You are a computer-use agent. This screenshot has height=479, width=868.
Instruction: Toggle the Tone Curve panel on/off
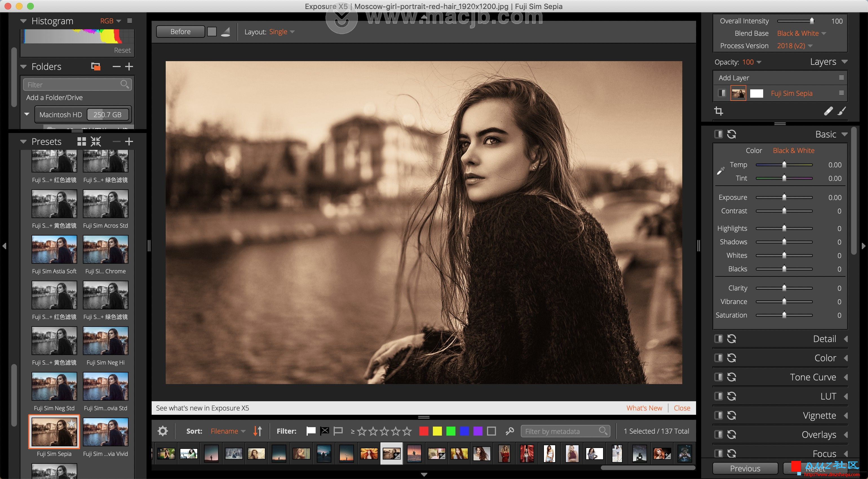click(x=718, y=377)
